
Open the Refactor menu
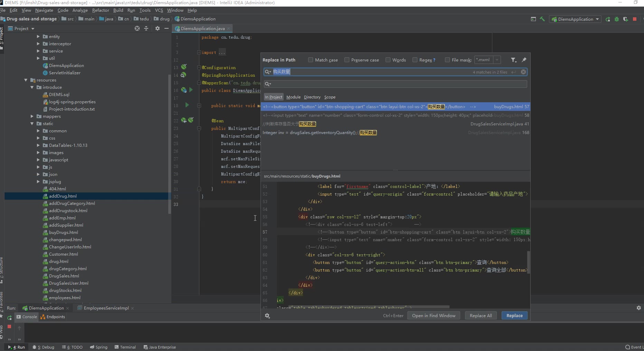point(100,10)
